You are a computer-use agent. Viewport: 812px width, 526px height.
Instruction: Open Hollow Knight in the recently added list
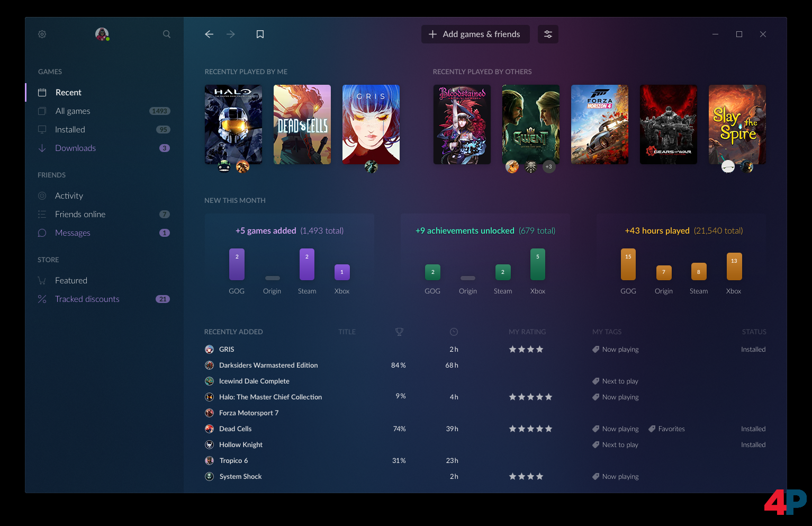[x=241, y=445]
